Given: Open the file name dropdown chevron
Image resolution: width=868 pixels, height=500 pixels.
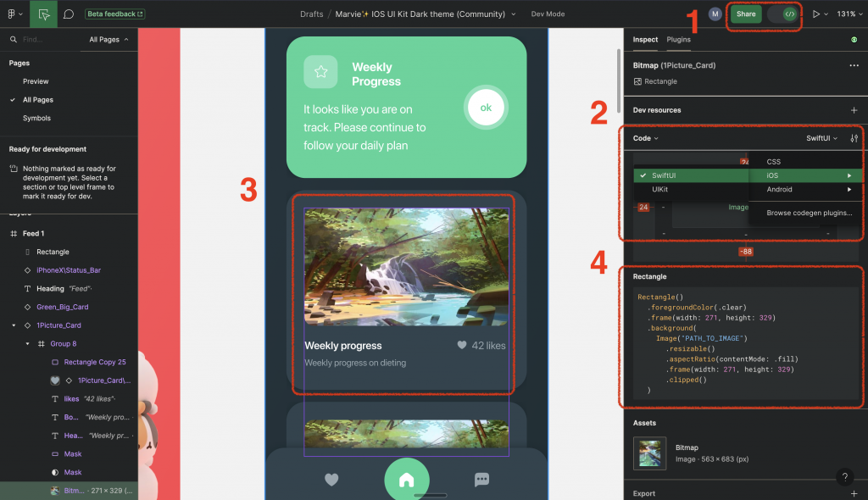Looking at the screenshot, I should 513,14.
